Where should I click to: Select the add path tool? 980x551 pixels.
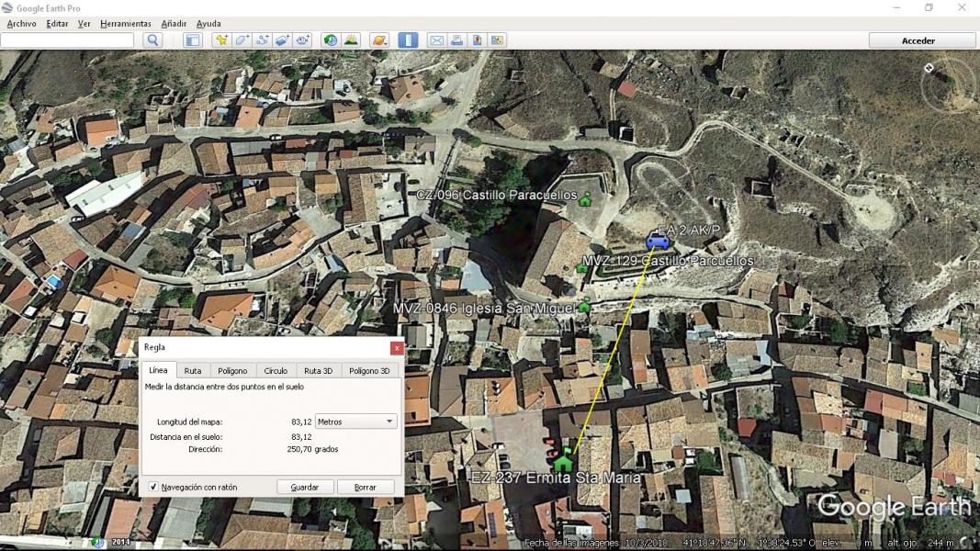pyautogui.click(x=263, y=40)
